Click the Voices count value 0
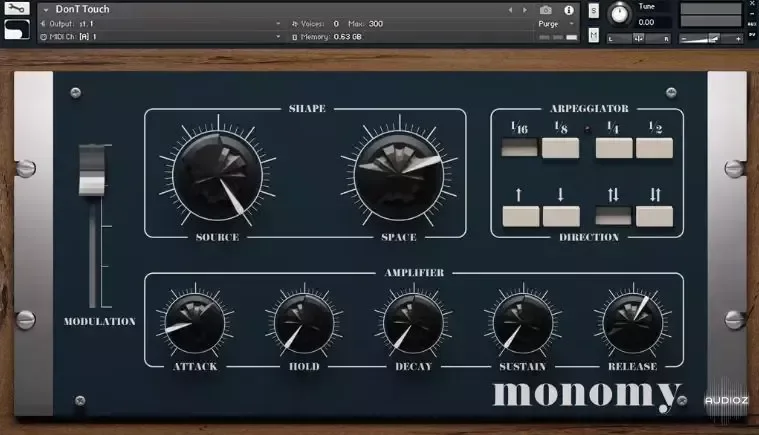Viewport: 759px width, 435px height. point(336,24)
